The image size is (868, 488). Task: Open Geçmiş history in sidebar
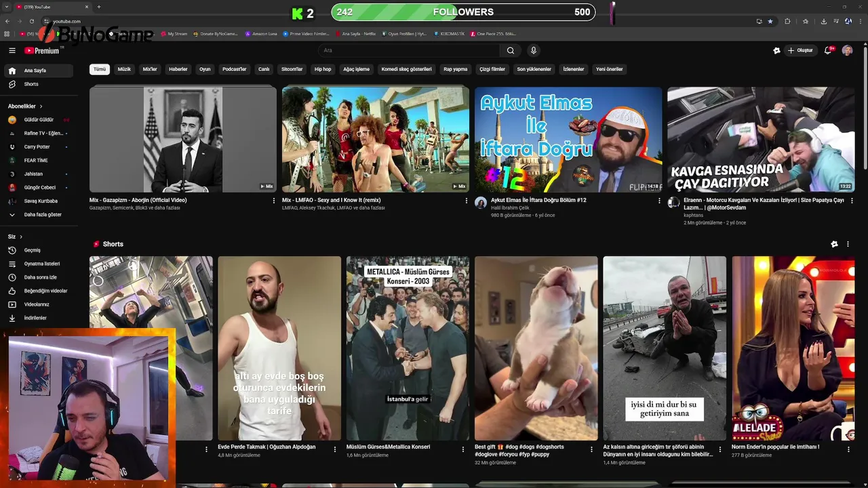pos(39,250)
